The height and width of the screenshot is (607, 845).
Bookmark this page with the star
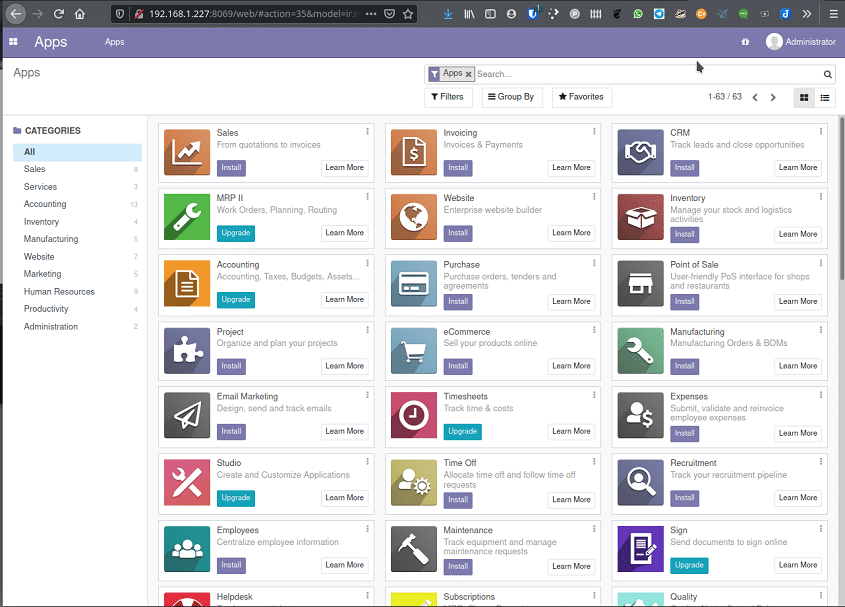click(x=408, y=14)
